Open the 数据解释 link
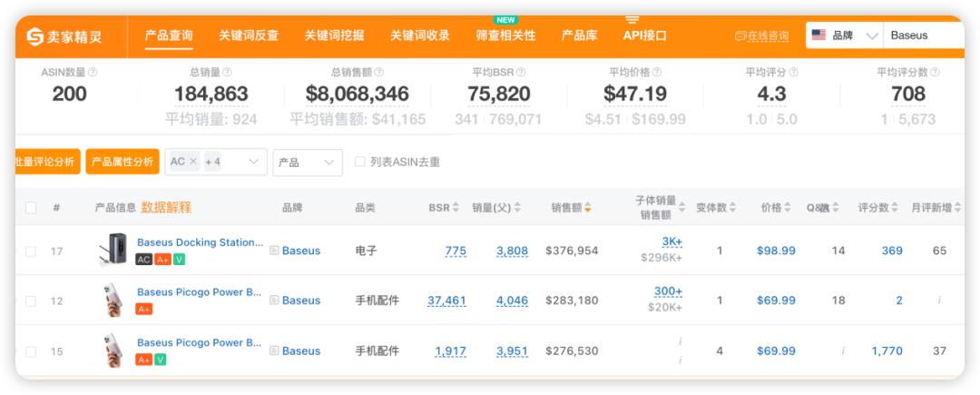This screenshot has width=980, height=395. click(x=166, y=208)
